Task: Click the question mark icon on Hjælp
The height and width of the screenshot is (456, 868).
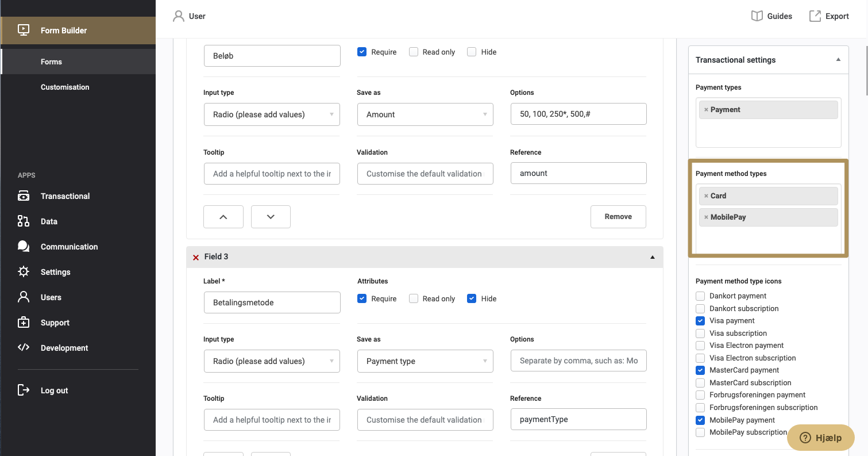Action: (x=805, y=438)
